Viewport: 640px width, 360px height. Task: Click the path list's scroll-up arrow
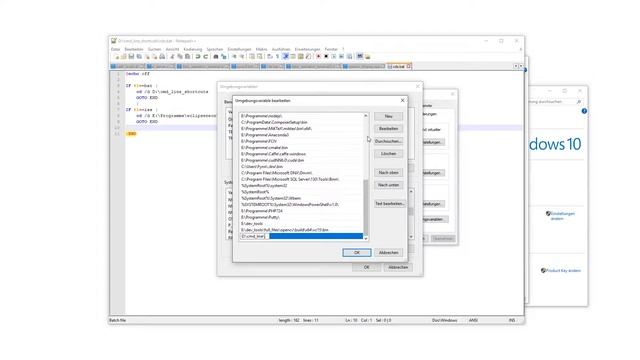366,116
